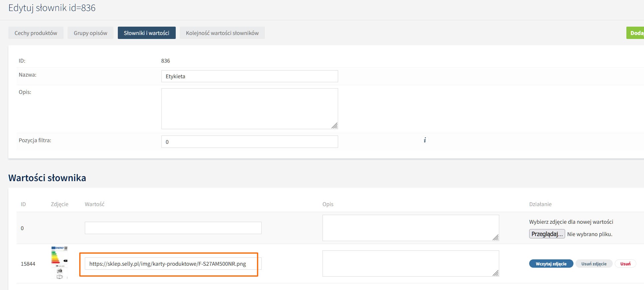Switch to the Grupy opisów tab
The height and width of the screenshot is (290, 644).
pos(91,33)
